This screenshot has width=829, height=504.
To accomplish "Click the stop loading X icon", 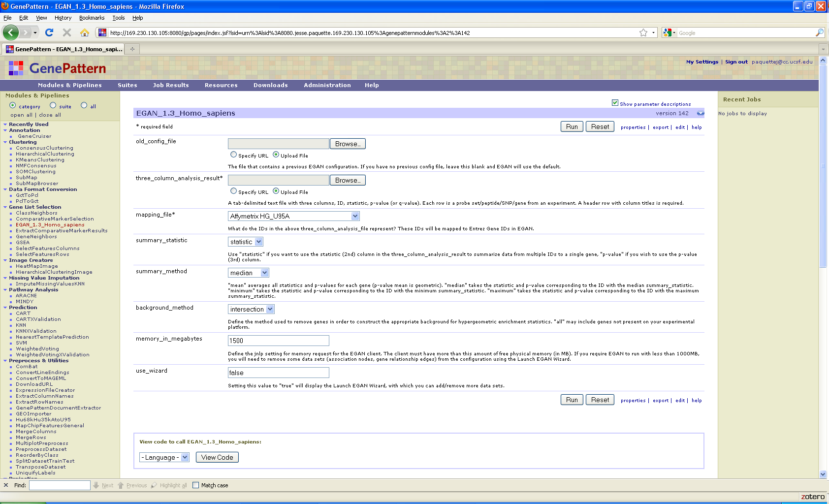I will 67,32.
